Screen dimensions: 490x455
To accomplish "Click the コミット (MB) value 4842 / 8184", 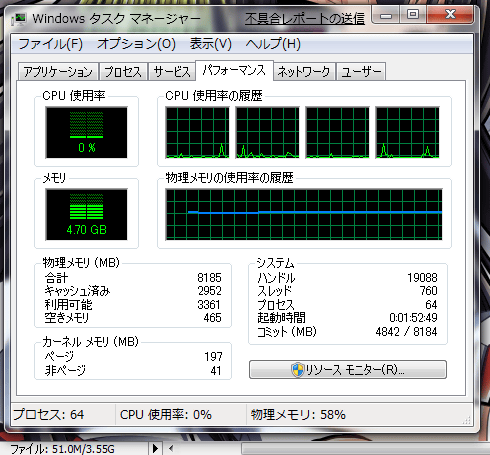I will point(406,332).
